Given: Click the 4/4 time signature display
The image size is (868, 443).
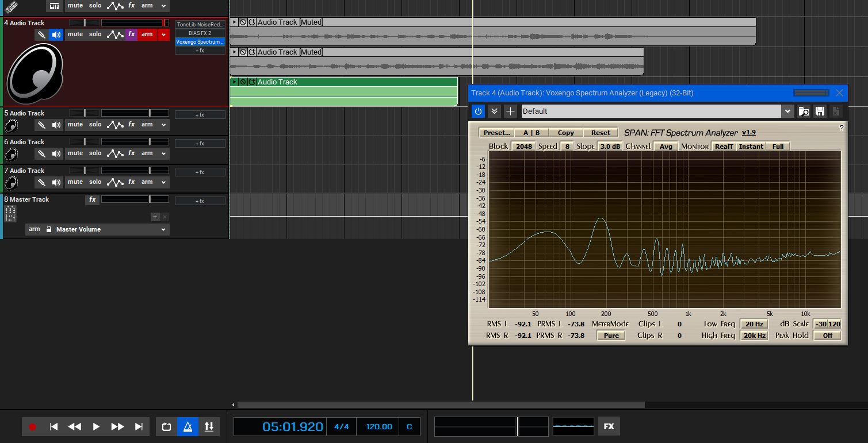Looking at the screenshot, I should click(342, 427).
